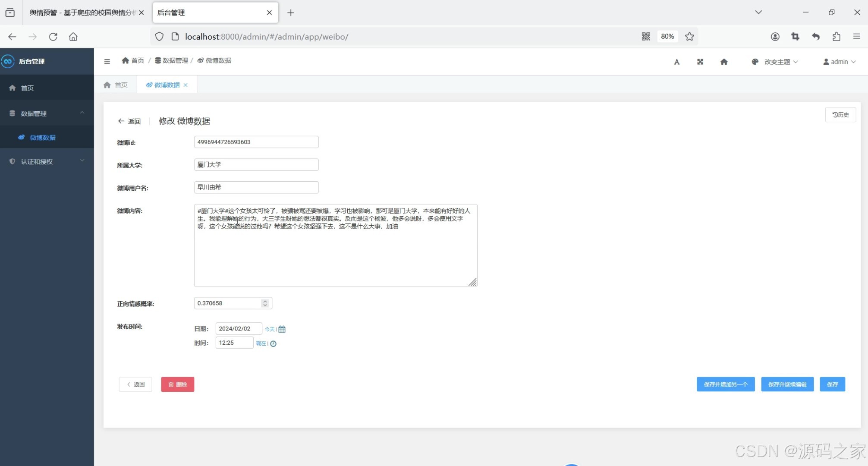Image resolution: width=868 pixels, height=466 pixels.
Task: Open the browser extensions icon
Action: pos(837,37)
